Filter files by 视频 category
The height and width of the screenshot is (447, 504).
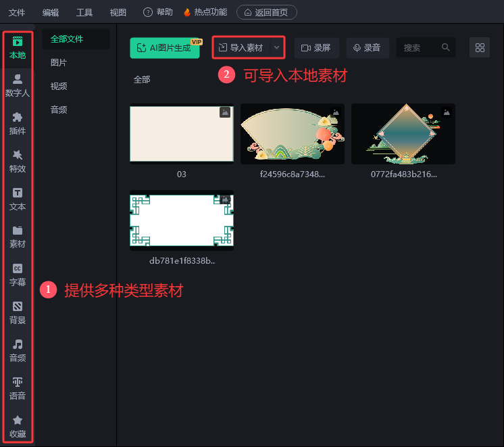coord(59,86)
